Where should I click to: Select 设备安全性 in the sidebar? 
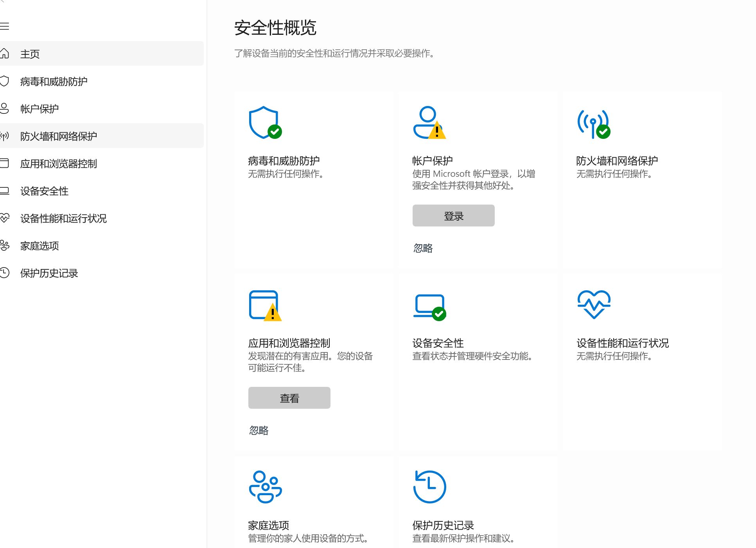pyautogui.click(x=102, y=190)
